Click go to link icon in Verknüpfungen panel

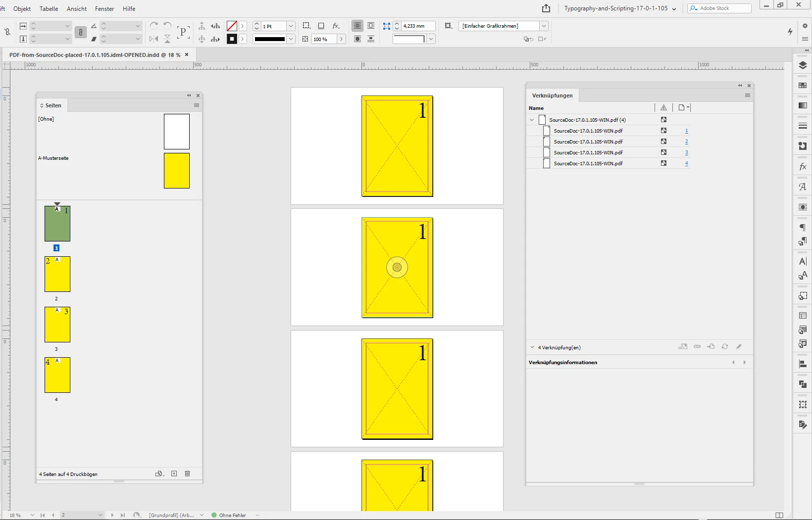pos(711,346)
